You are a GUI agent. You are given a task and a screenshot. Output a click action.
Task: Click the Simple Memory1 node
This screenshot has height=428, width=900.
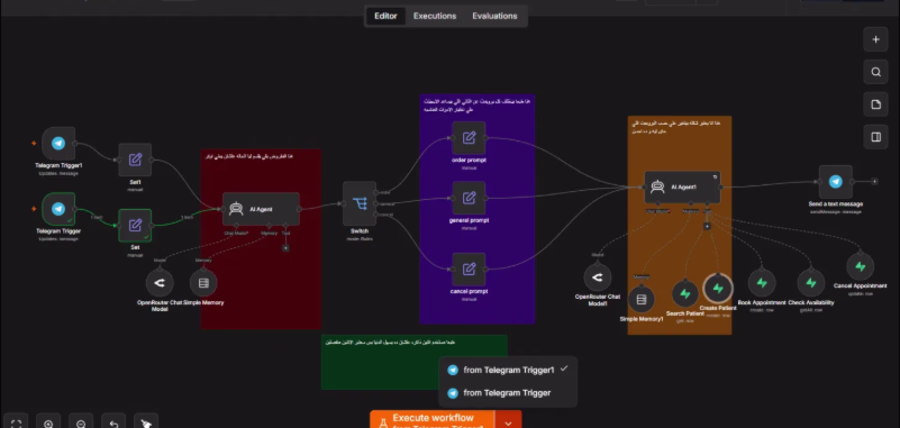point(642,299)
